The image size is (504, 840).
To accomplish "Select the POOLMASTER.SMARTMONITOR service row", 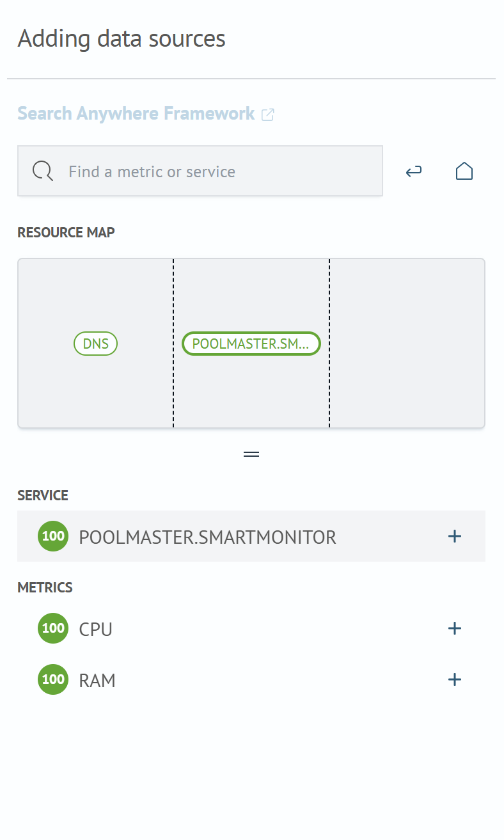I will [251, 536].
